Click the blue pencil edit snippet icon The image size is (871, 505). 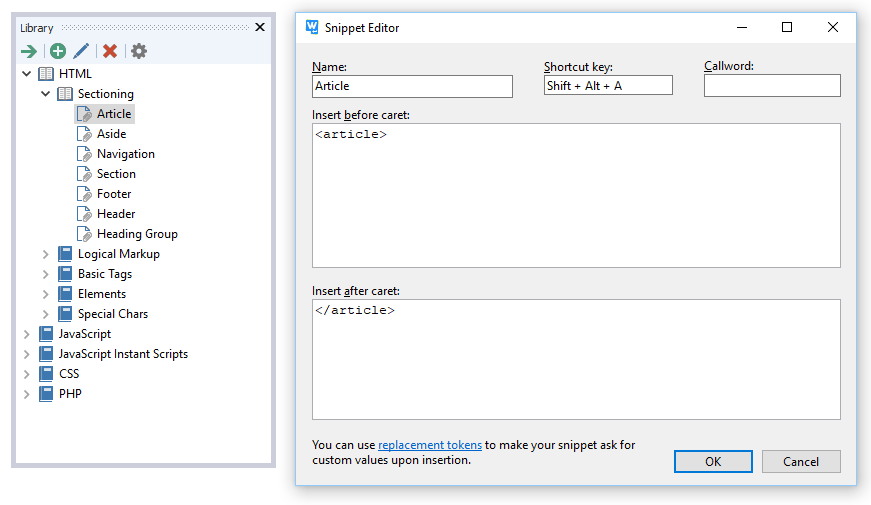81,51
